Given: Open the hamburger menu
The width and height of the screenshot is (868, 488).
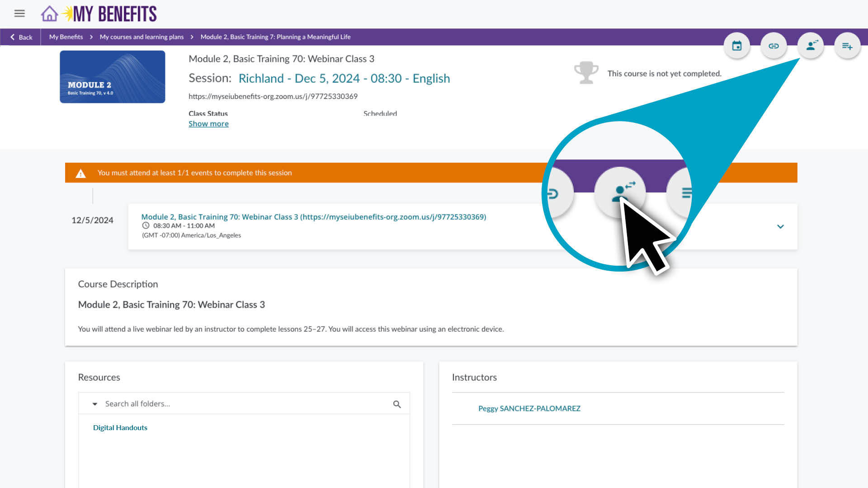Looking at the screenshot, I should point(19,14).
